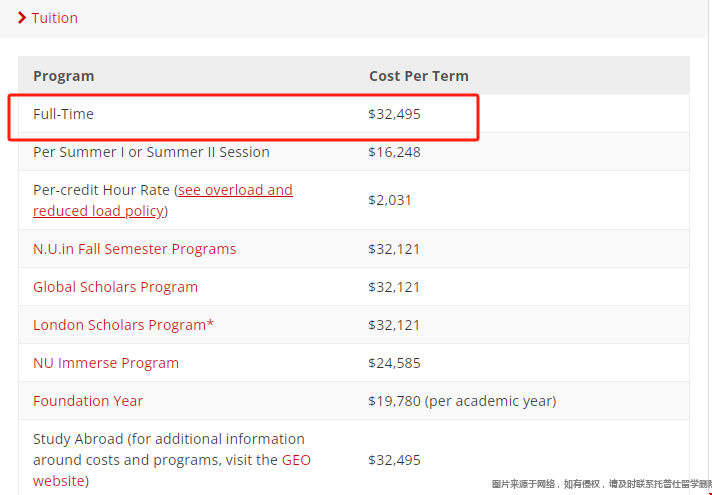This screenshot has height=495, width=712.
Task: Open the overload and reduced load policy link
Action: click(x=235, y=190)
